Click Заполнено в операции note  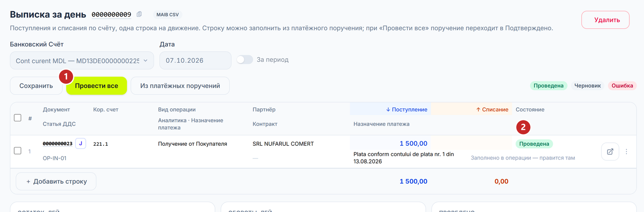(522, 158)
